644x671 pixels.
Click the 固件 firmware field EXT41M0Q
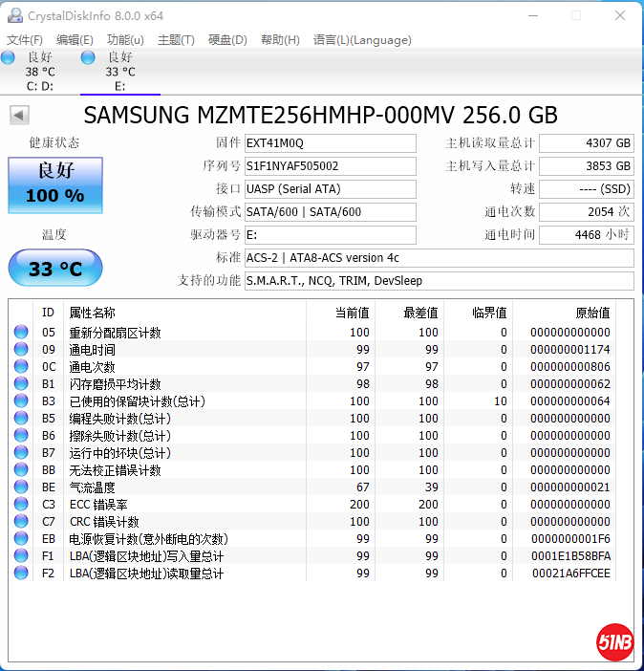coord(330,143)
